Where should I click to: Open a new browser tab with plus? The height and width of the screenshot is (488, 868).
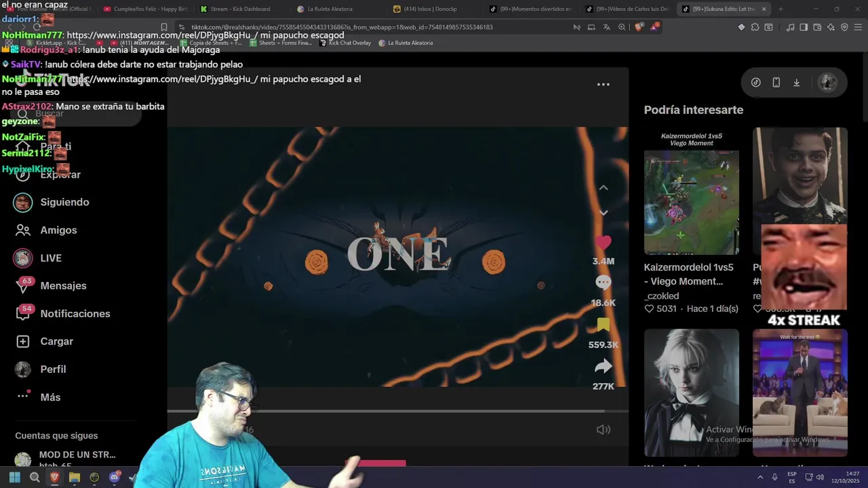pyautogui.click(x=781, y=9)
